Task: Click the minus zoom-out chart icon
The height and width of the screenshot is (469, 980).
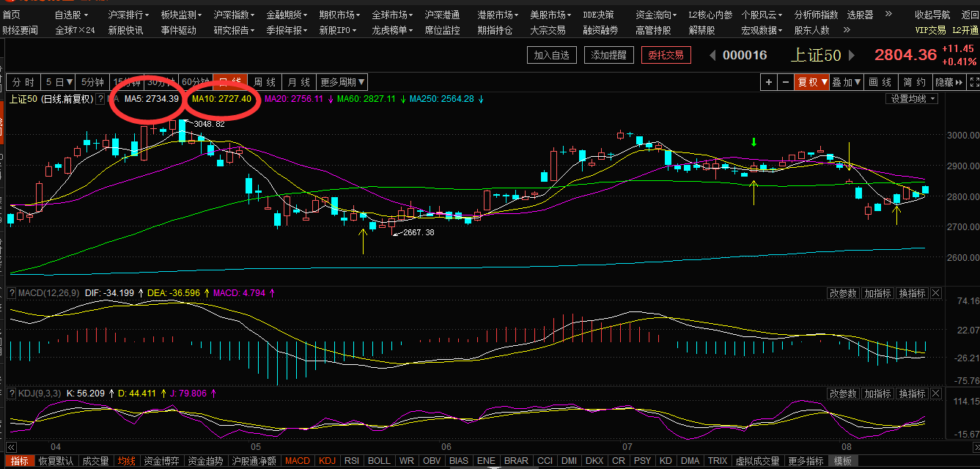Action: coord(786,82)
